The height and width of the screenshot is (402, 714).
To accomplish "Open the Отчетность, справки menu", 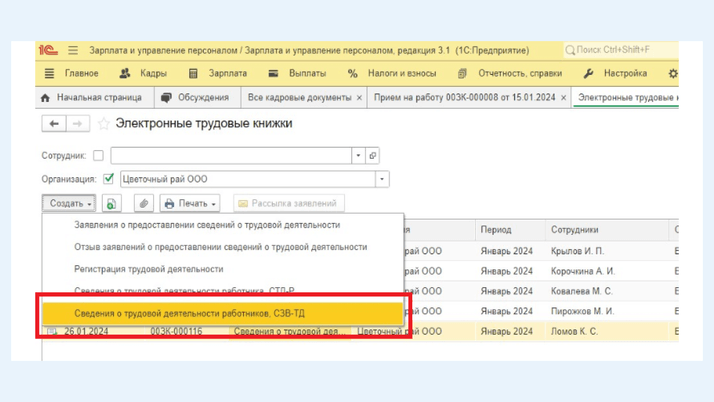I will pos(520,73).
